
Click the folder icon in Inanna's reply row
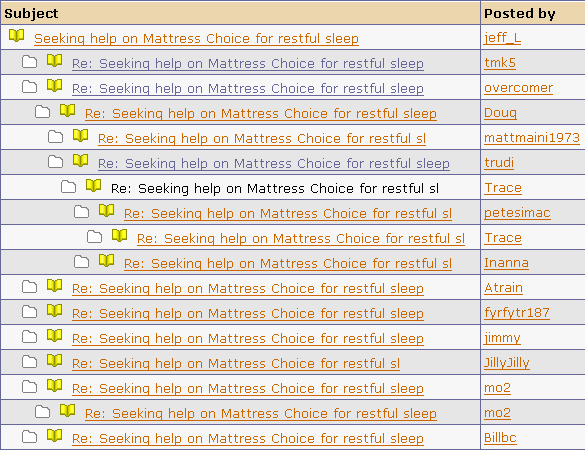(82, 262)
